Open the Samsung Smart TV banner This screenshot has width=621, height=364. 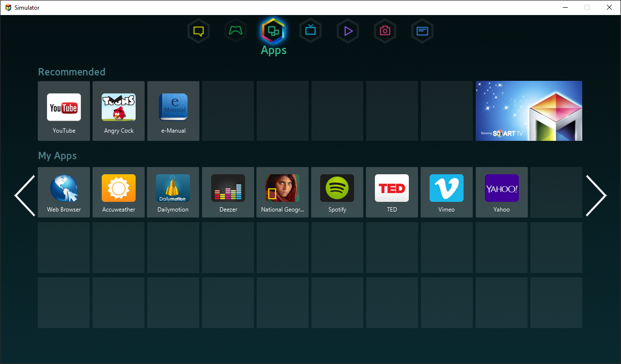pyautogui.click(x=529, y=111)
